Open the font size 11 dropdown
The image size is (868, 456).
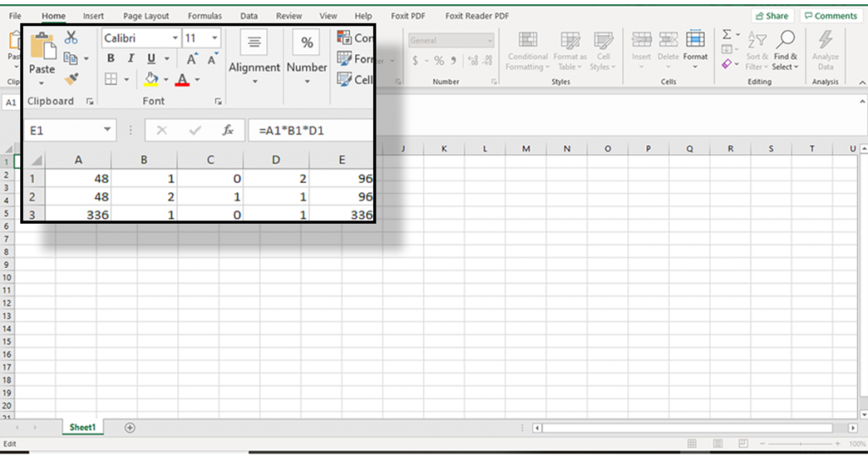point(214,38)
